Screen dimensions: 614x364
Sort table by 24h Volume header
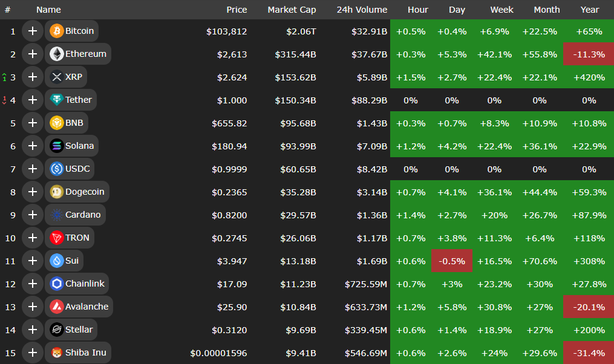point(362,10)
